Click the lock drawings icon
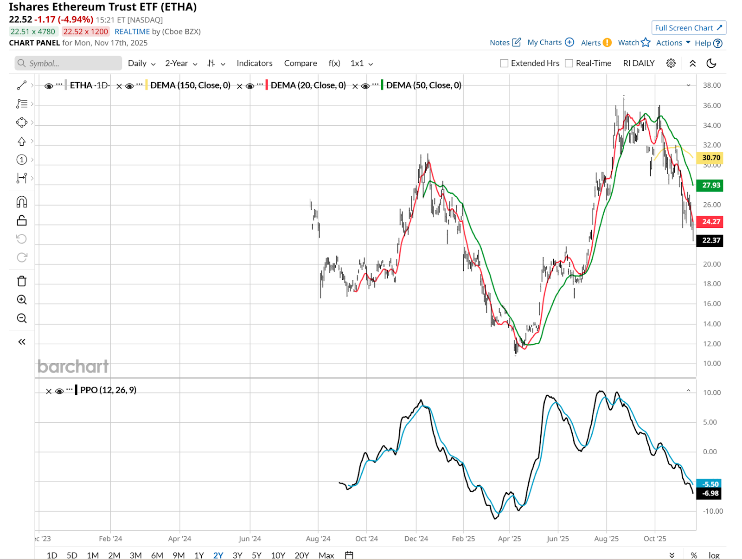742x560 pixels. (22, 220)
